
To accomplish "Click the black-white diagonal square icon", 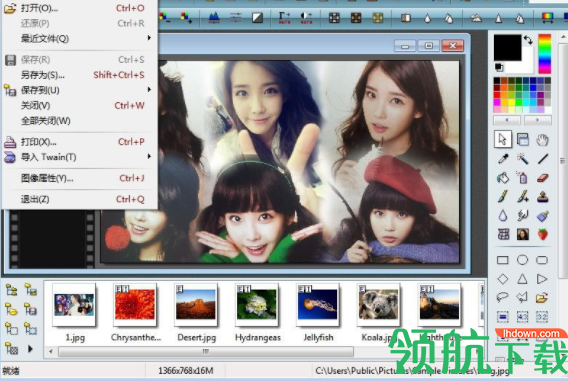I will click(x=258, y=17).
